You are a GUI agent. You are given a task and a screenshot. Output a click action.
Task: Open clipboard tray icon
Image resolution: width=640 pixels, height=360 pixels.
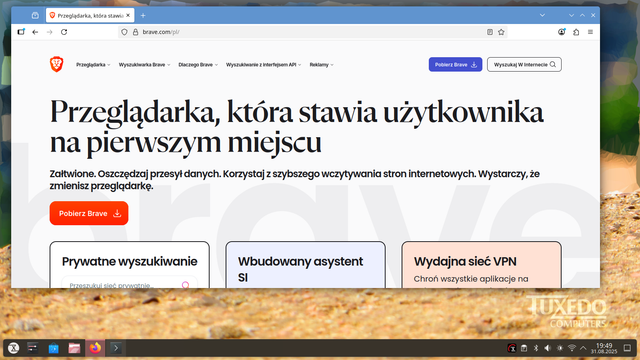coord(524,348)
